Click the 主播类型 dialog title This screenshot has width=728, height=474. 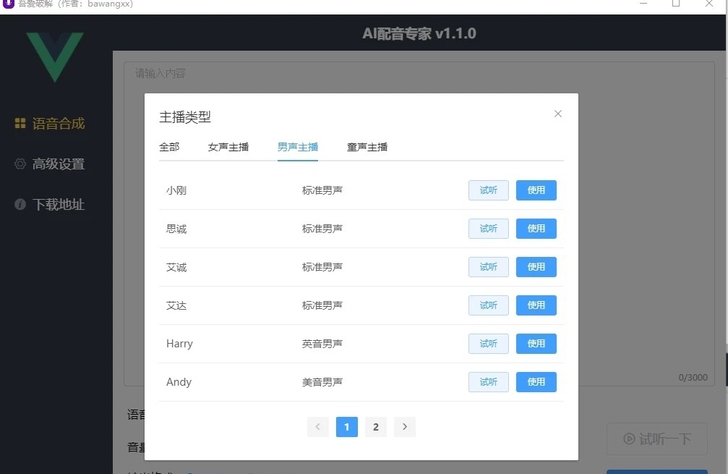coord(185,117)
